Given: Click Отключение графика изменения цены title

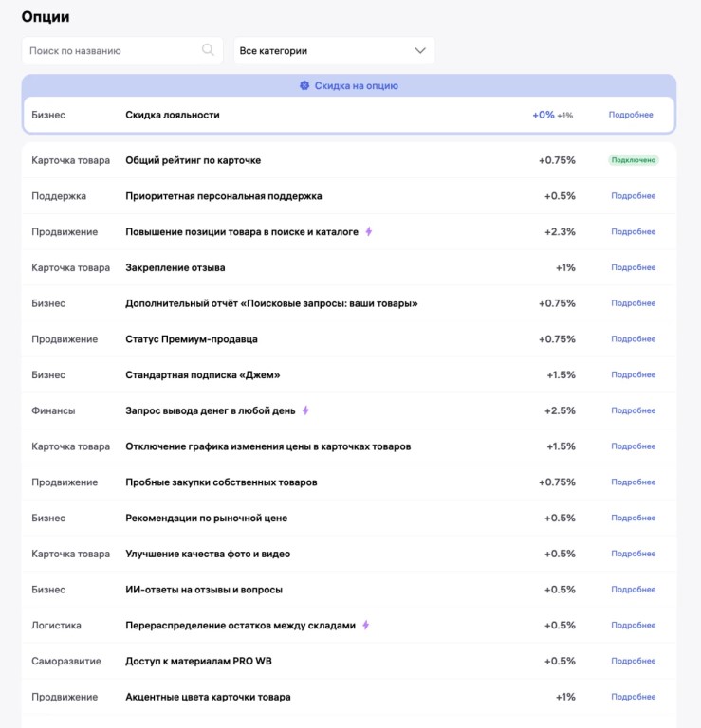Looking at the screenshot, I should click(268, 446).
